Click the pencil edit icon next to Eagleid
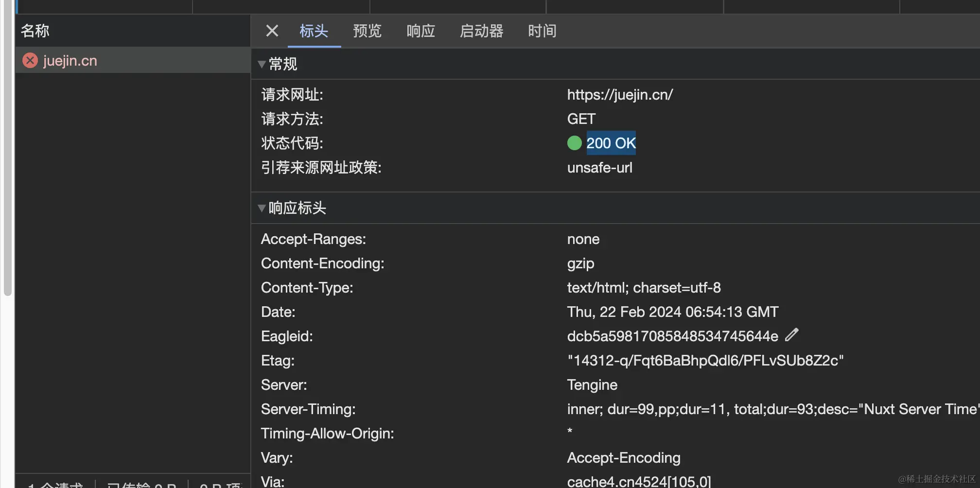Image resolution: width=980 pixels, height=488 pixels. tap(792, 335)
